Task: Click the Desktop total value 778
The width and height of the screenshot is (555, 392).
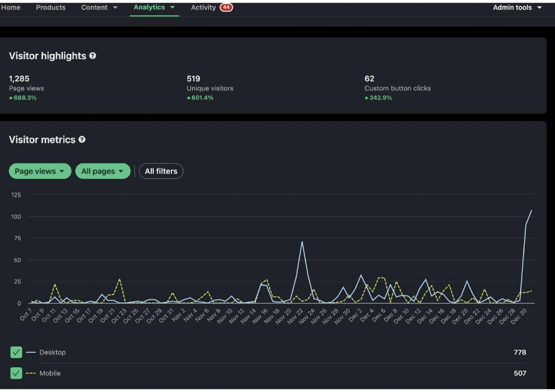Action: [x=520, y=352]
